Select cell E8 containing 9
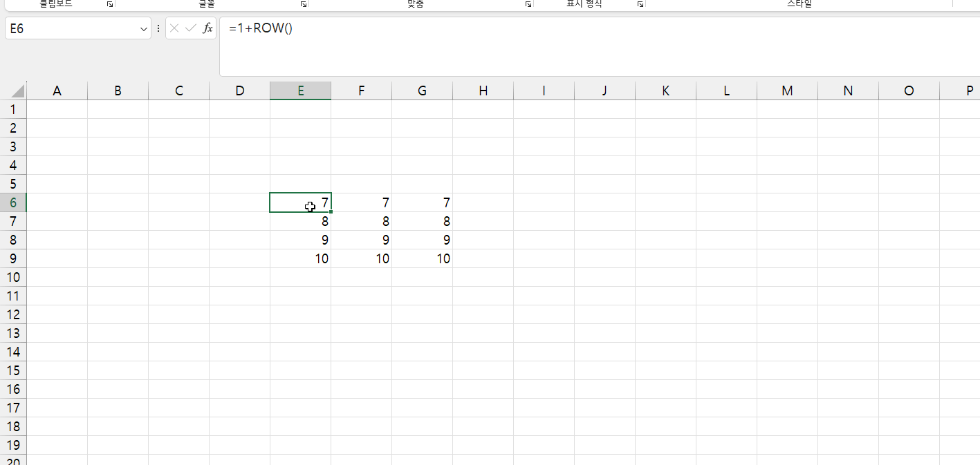This screenshot has height=465, width=980. tap(300, 240)
